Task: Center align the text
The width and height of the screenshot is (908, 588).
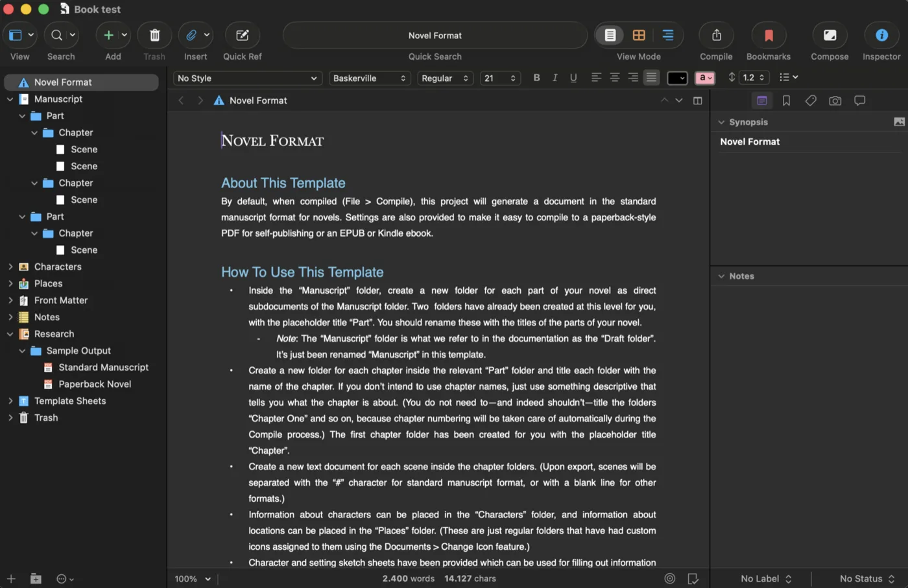Action: point(614,78)
